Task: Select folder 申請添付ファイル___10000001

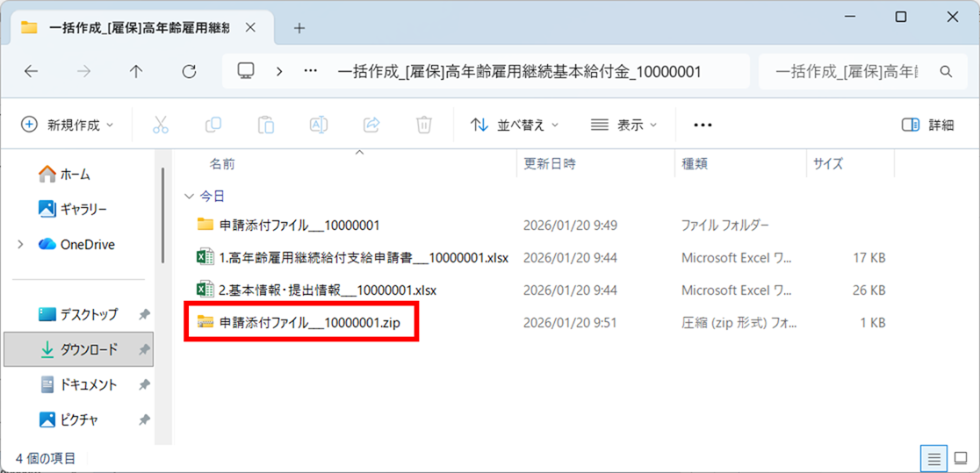Action: pos(300,225)
